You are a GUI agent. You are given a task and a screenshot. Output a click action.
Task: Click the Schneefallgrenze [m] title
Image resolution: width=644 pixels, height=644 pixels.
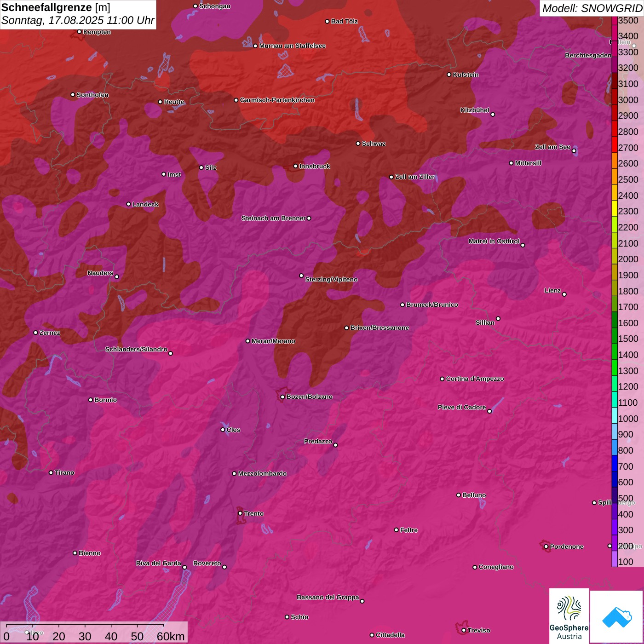pyautogui.click(x=56, y=7)
